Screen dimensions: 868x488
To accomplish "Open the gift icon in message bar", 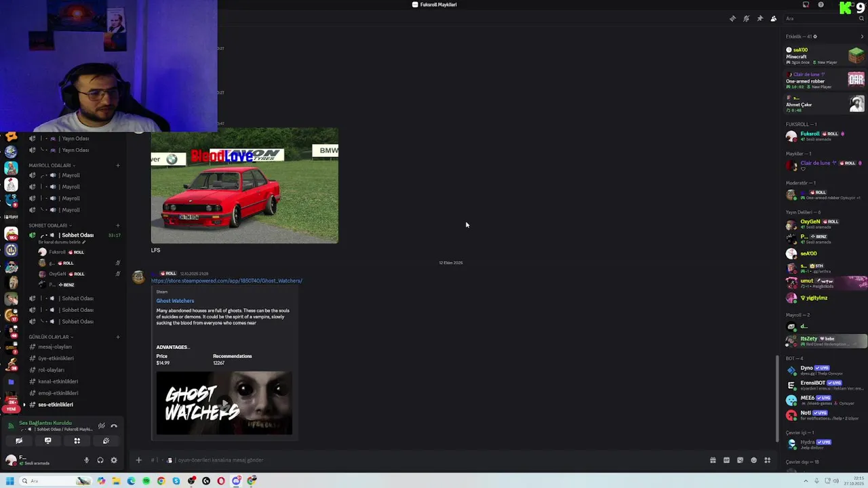I will [713, 460].
